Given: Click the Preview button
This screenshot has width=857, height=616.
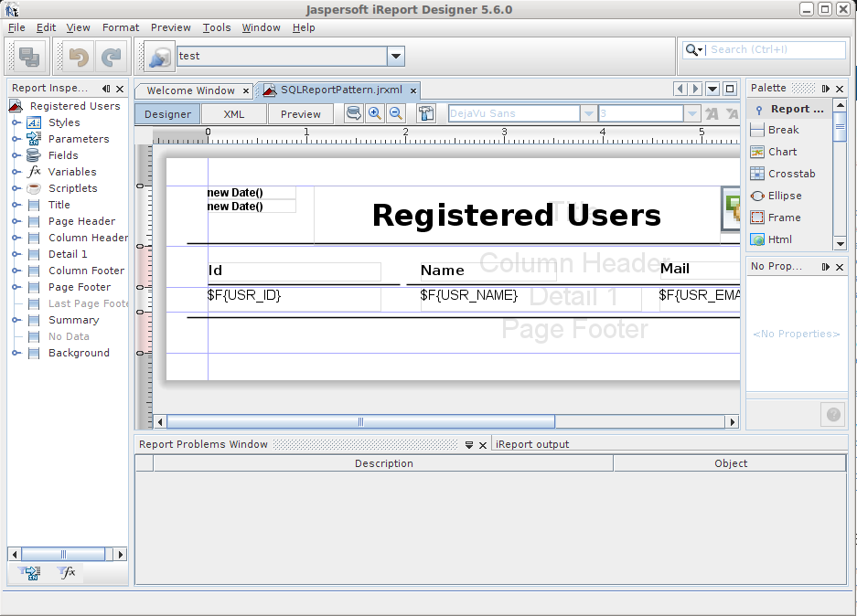Looking at the screenshot, I should tap(301, 114).
